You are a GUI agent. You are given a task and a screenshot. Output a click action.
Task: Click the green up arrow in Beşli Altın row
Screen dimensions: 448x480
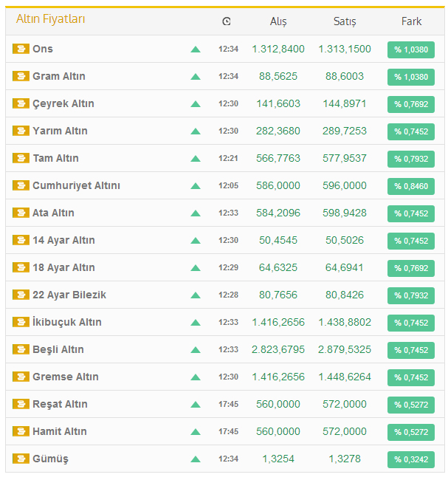coord(196,350)
